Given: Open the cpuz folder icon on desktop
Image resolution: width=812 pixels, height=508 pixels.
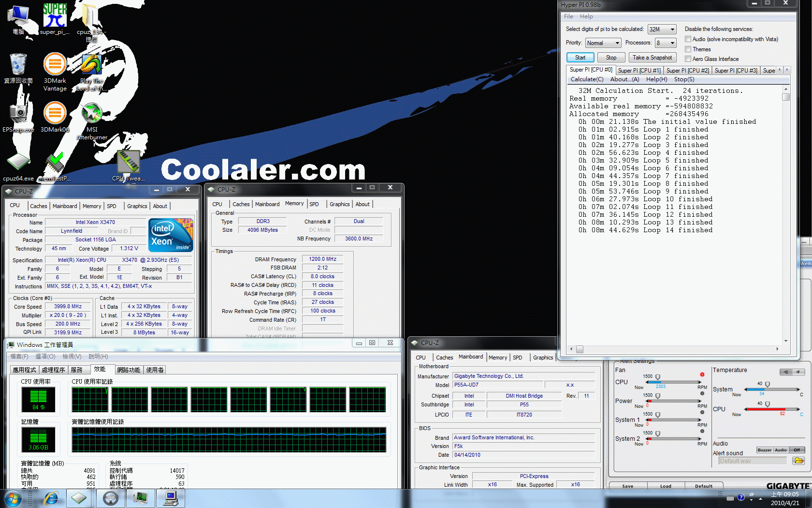Looking at the screenshot, I should [91, 22].
